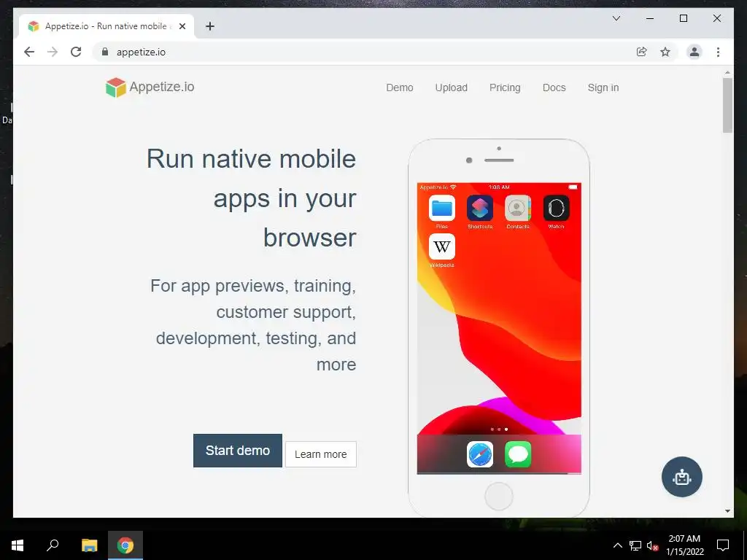The height and width of the screenshot is (560, 747).
Task: Open a new Chrome tab
Action: pos(210,26)
